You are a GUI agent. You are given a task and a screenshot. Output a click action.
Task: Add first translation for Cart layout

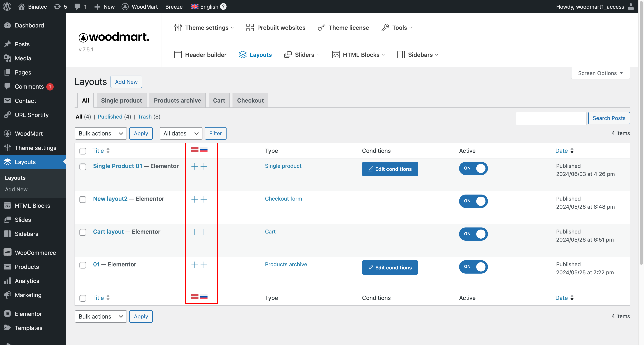(194, 232)
